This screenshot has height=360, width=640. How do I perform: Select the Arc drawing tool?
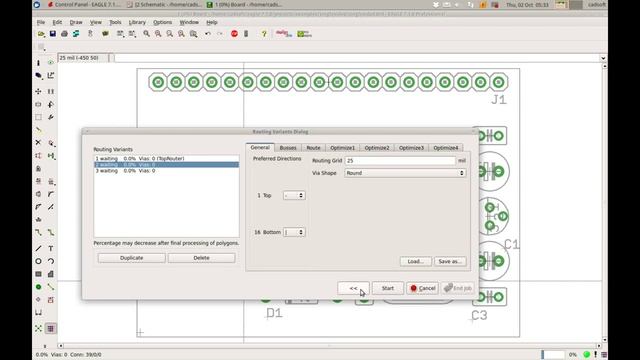[x=51, y=261]
